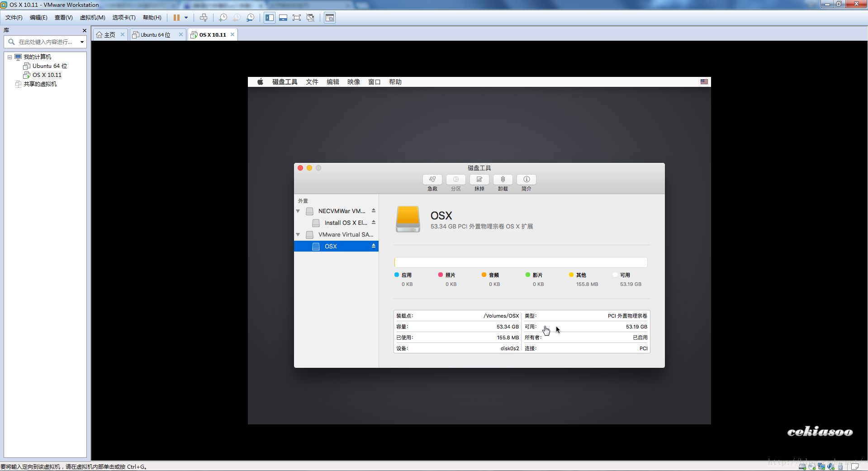Click the CD/DVD status bar icon
Image resolution: width=868 pixels, height=471 pixels.
(812, 466)
